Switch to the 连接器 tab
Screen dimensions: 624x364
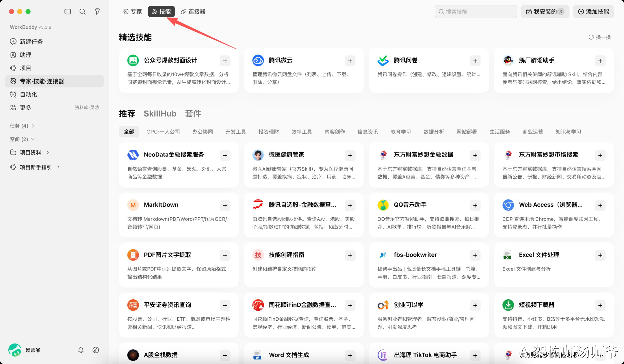pos(193,12)
